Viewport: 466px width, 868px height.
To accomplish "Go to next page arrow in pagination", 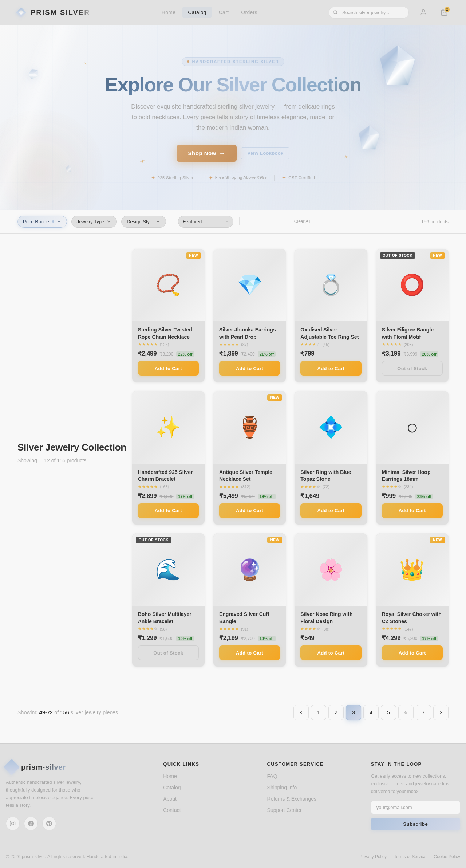I will [441, 712].
